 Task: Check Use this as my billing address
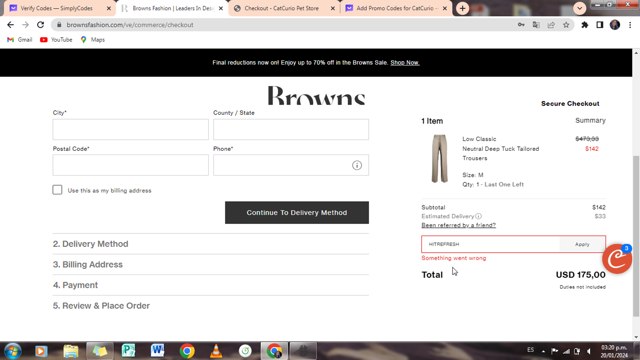pyautogui.click(x=57, y=190)
